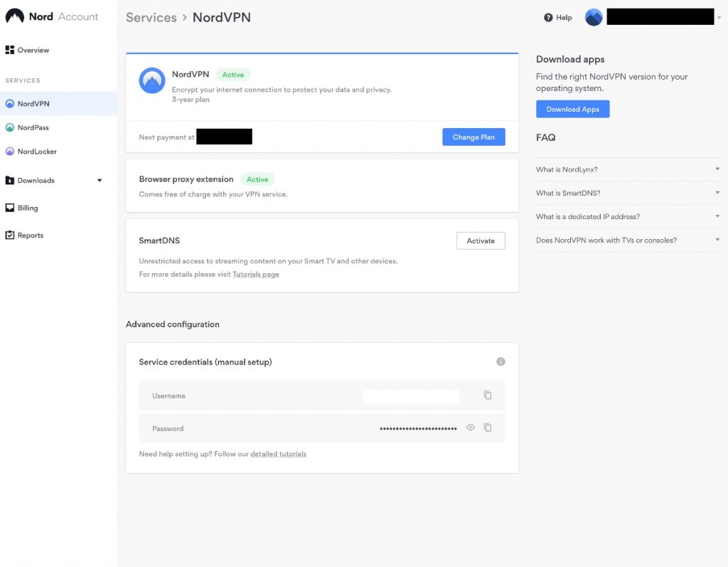Click the Change Plan button
The width and height of the screenshot is (728, 567).
click(473, 137)
